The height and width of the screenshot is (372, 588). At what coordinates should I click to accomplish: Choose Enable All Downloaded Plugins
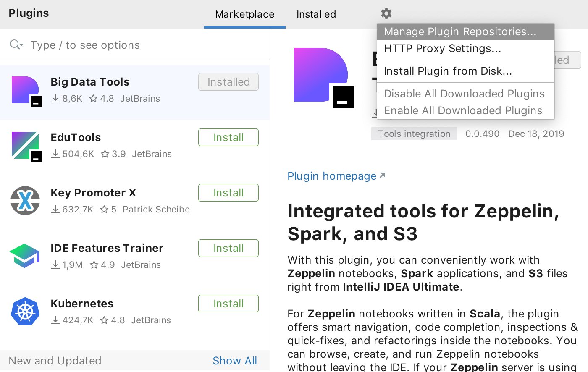(466, 110)
